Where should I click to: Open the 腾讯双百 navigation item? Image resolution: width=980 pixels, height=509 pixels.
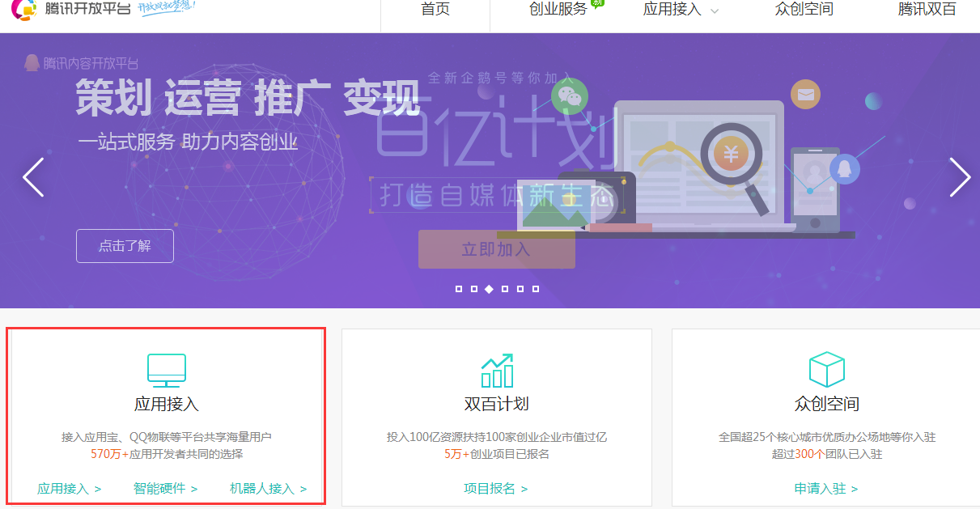927,10
